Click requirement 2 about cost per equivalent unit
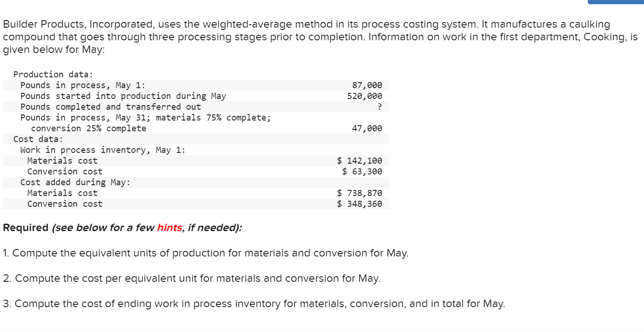The height and width of the screenshot is (332, 644). pos(192,279)
